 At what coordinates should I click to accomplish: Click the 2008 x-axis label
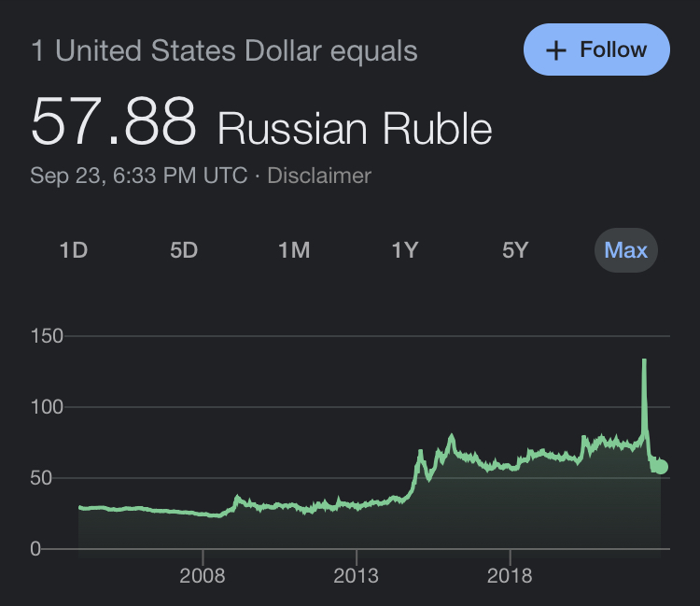point(203,575)
